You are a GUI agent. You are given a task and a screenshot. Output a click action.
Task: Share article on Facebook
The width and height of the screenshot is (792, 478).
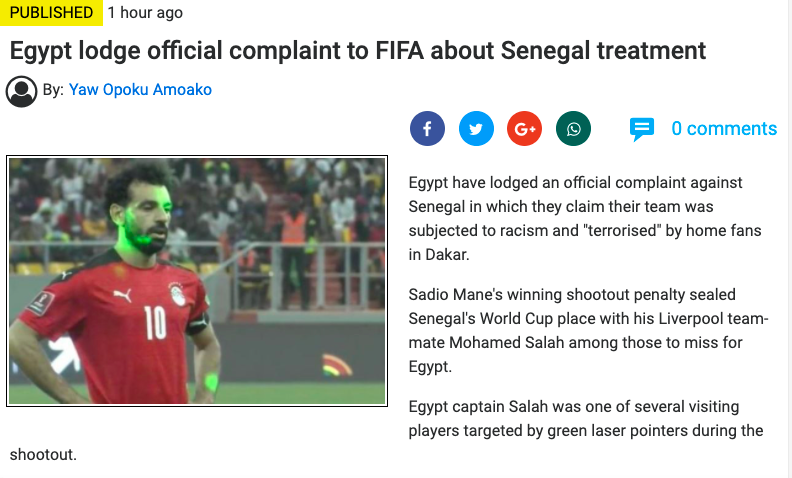pos(427,129)
